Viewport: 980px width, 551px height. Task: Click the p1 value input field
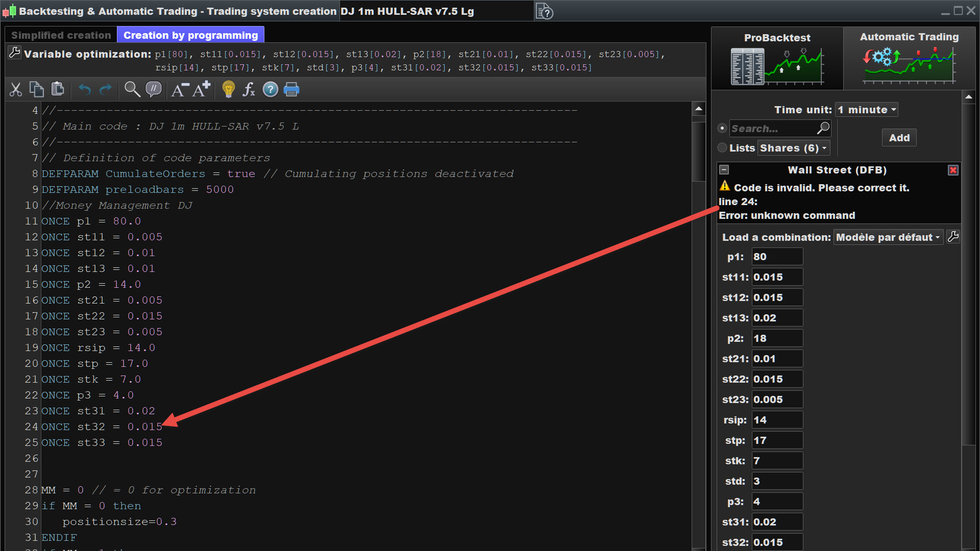(777, 257)
